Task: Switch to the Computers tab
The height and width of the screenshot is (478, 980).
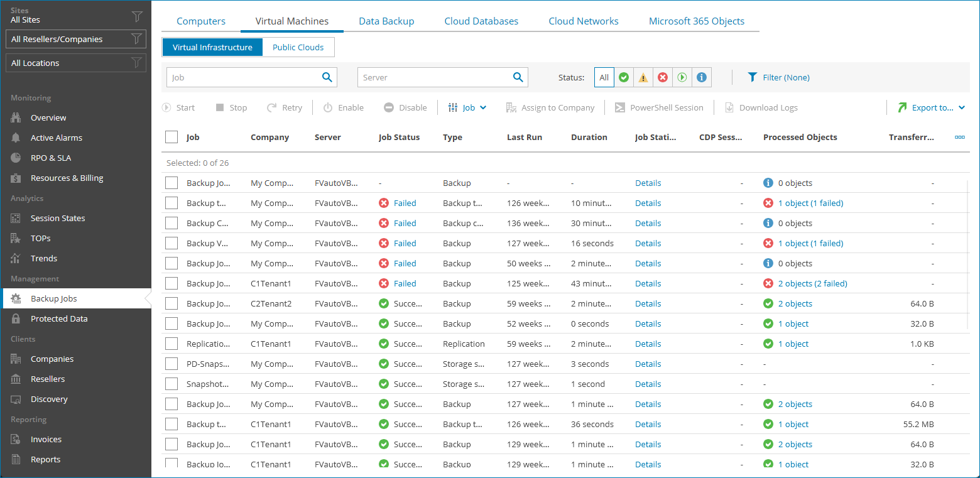Action: pos(201,21)
